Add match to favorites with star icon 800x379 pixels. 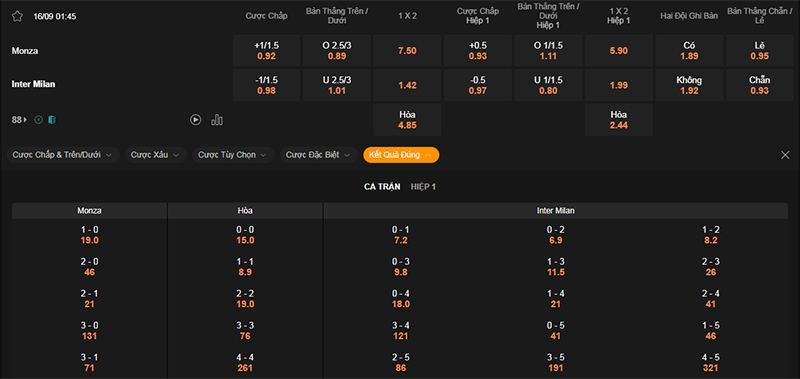[x=17, y=16]
